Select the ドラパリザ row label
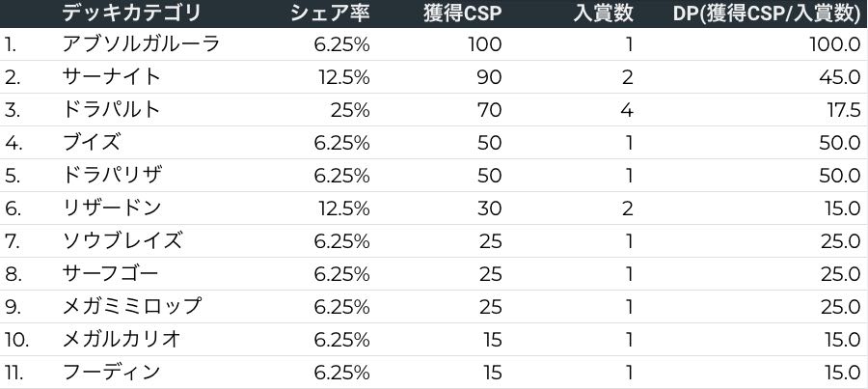 [110, 176]
